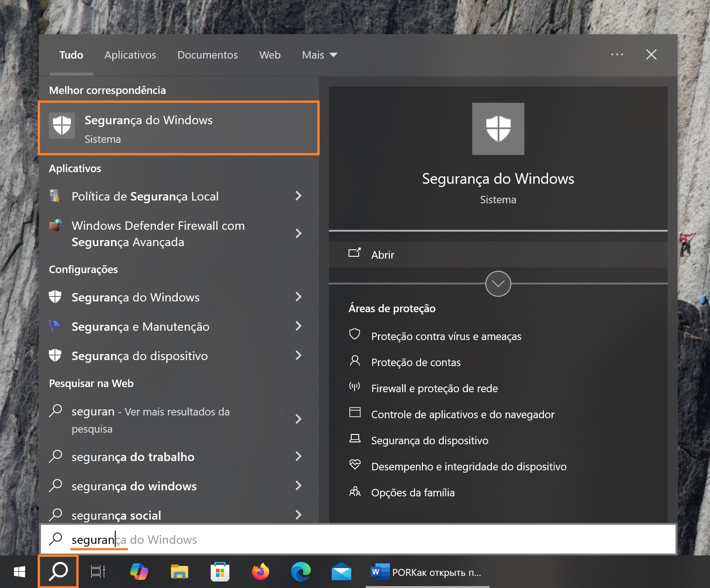Image resolution: width=710 pixels, height=588 pixels.
Task: Click the family people icon
Action: (355, 491)
